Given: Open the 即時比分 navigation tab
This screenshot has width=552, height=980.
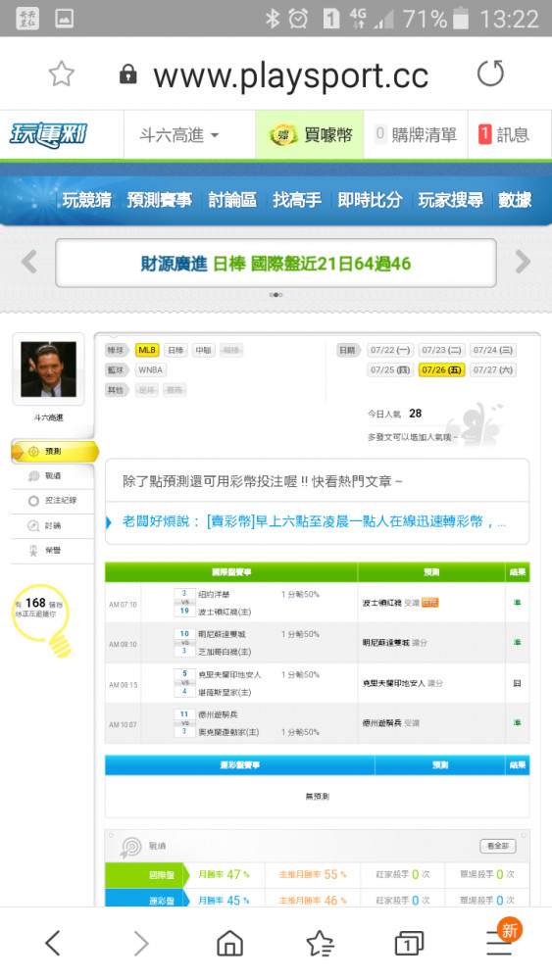Looking at the screenshot, I should tap(370, 200).
